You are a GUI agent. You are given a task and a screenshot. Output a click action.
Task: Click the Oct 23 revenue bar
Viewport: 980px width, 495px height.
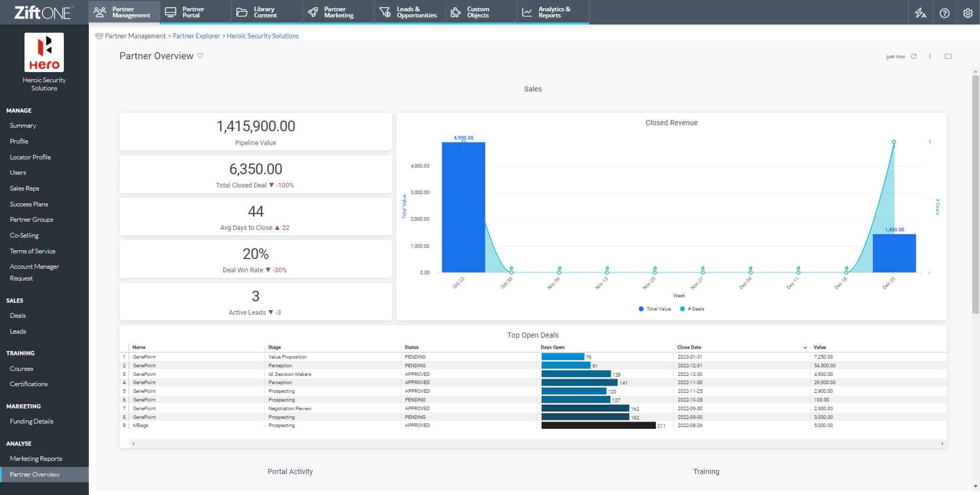tap(463, 207)
